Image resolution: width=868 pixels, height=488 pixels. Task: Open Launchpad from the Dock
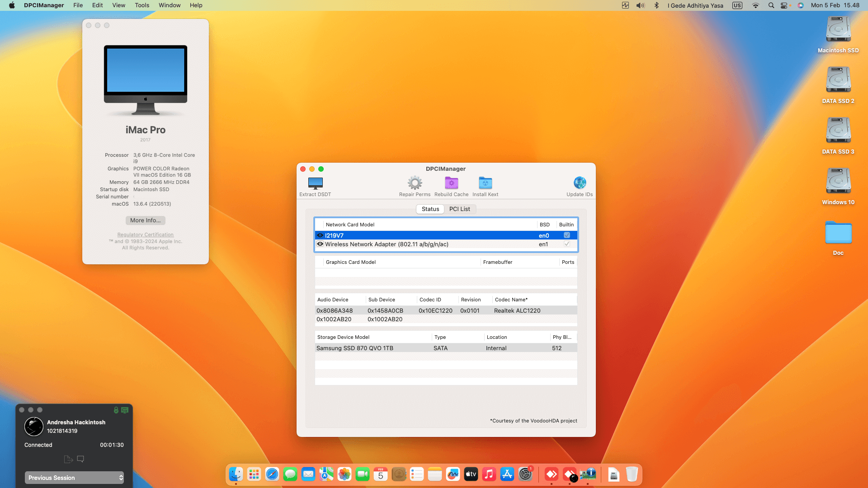pyautogui.click(x=254, y=474)
